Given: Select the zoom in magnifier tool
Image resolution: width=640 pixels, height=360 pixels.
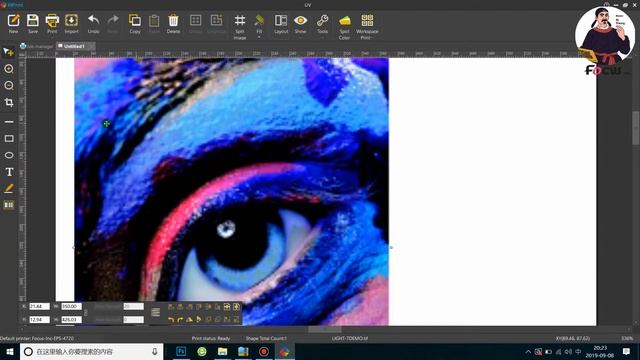Looking at the screenshot, I should (x=9, y=69).
